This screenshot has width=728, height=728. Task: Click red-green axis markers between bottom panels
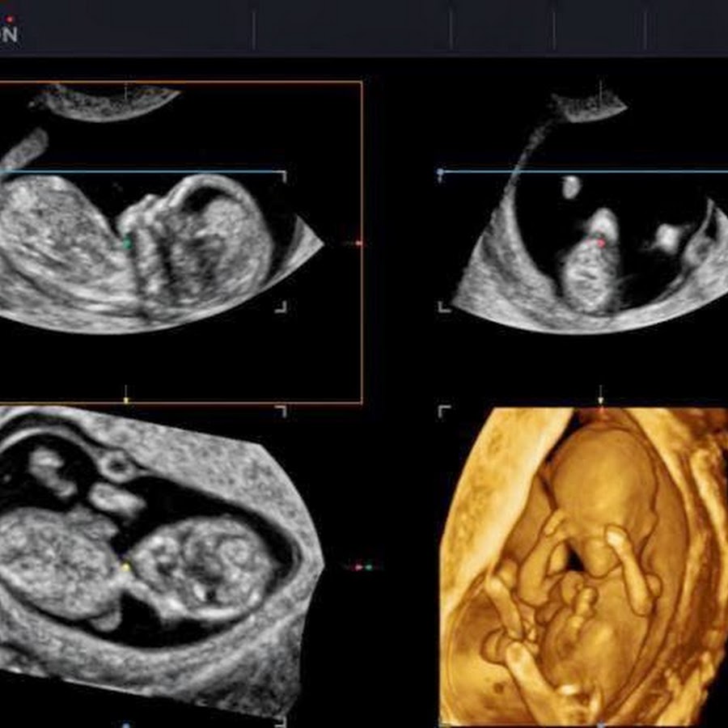[363, 567]
